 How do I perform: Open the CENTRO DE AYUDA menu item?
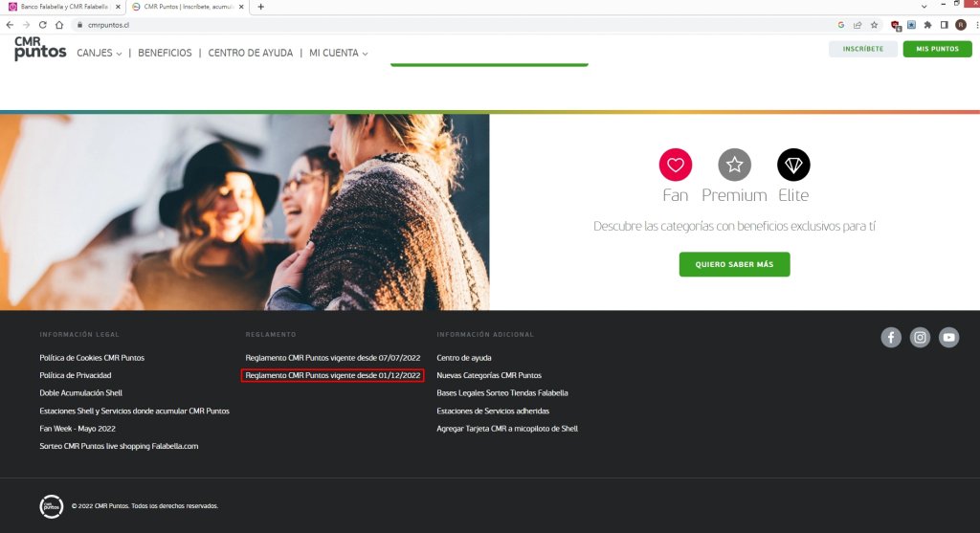point(250,54)
